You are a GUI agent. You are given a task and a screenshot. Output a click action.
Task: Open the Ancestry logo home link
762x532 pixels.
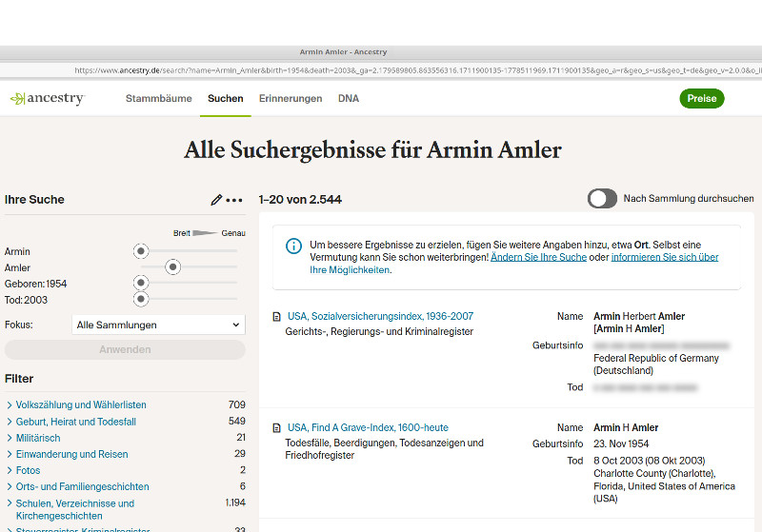point(47,98)
